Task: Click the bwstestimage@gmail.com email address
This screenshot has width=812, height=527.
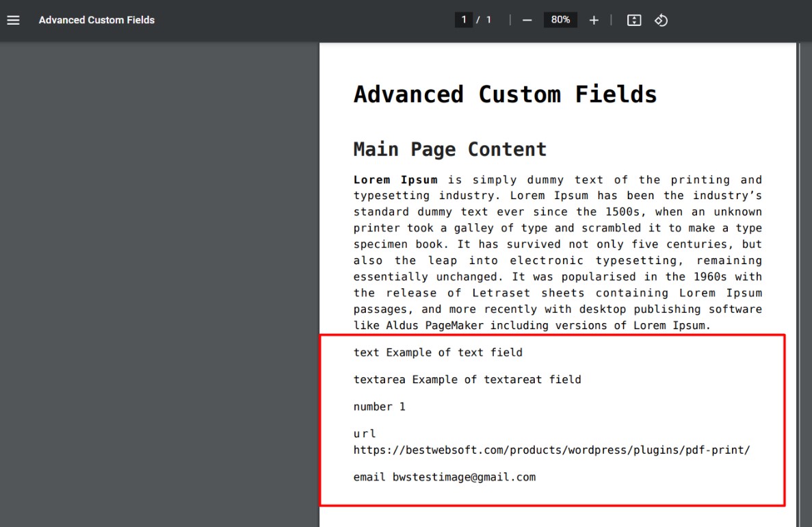Action: 464,477
